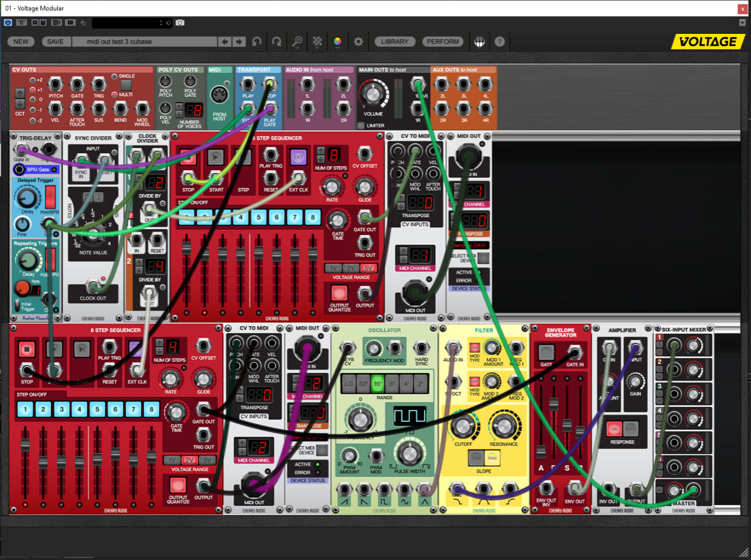Screen dimensions: 751x560
Task: Toggle step 3 on the 4-step sequencer
Action: pyautogui.click(x=61, y=409)
